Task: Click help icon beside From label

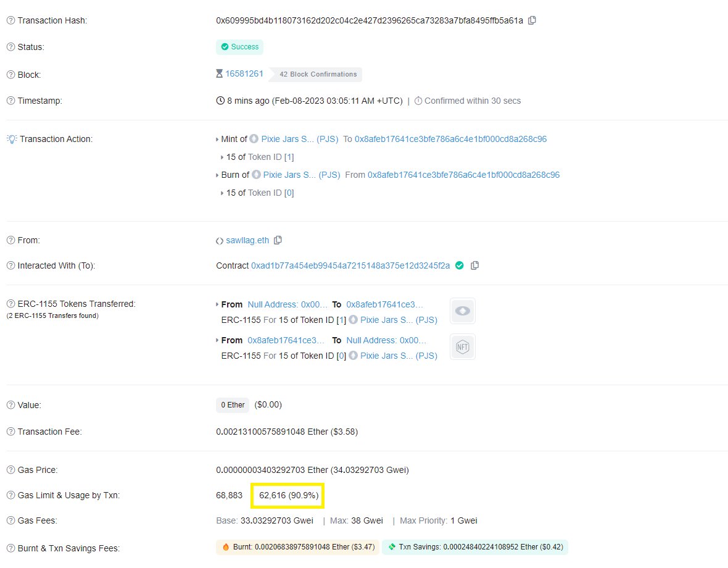Action: point(10,240)
